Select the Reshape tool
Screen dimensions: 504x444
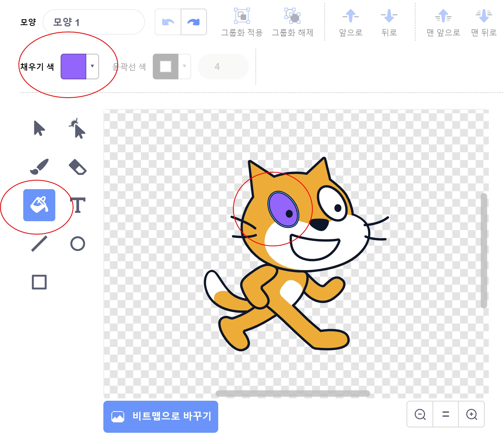click(77, 128)
